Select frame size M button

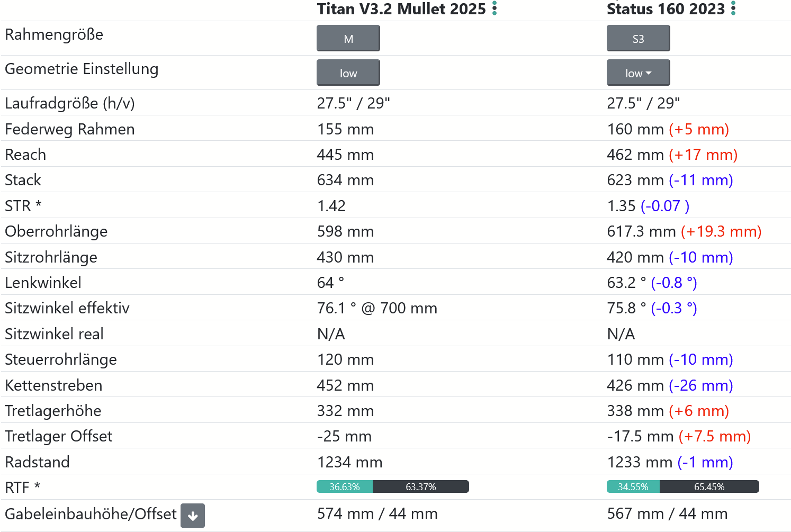click(348, 39)
